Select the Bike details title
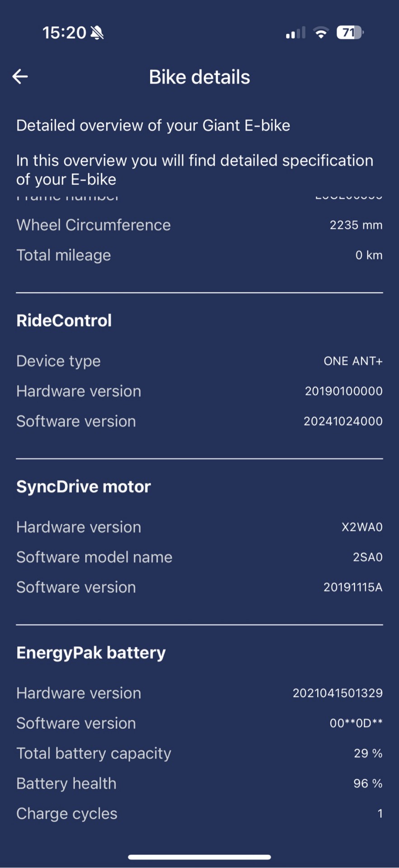This screenshot has height=868, width=399. coord(199,77)
